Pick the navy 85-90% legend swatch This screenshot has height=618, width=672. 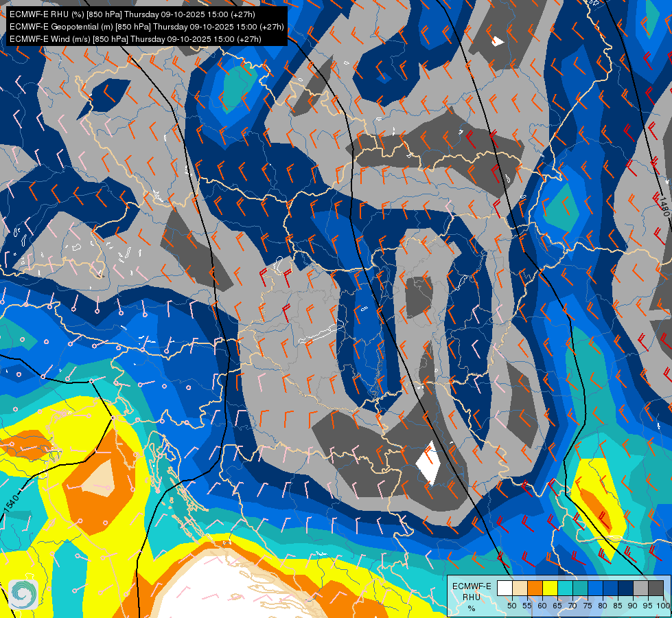tap(626, 588)
